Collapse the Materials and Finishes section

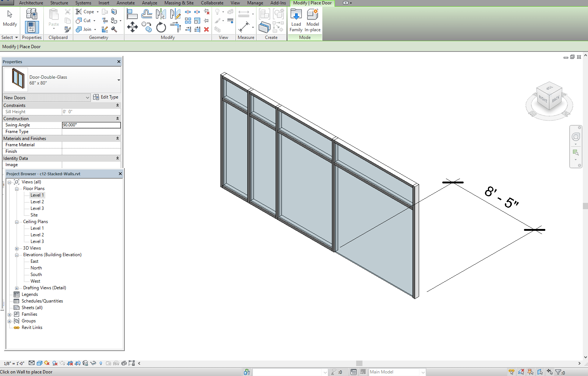pyautogui.click(x=118, y=139)
